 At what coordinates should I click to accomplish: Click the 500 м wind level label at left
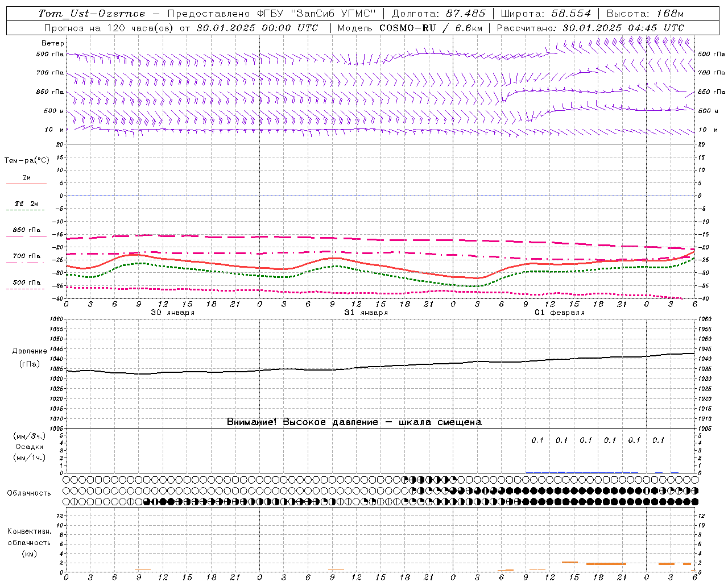[x=54, y=111]
